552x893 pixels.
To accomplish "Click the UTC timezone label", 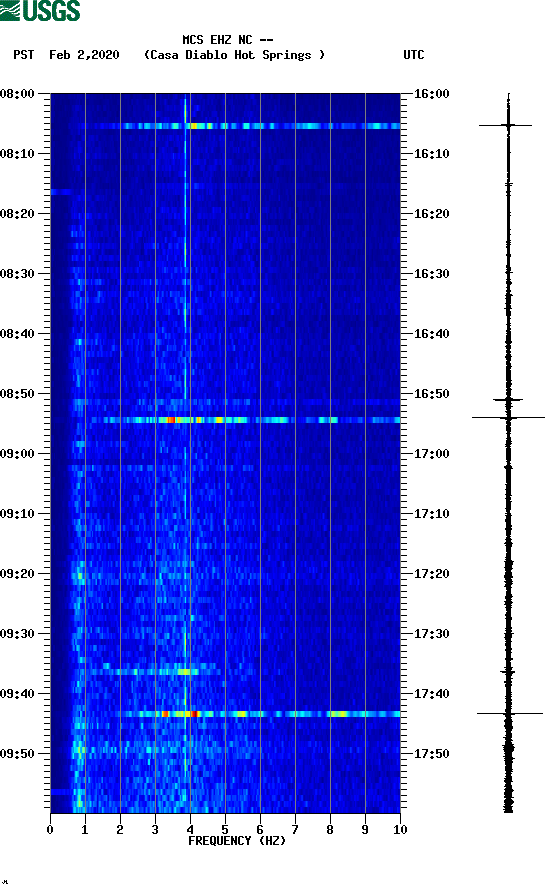I will 414,55.
